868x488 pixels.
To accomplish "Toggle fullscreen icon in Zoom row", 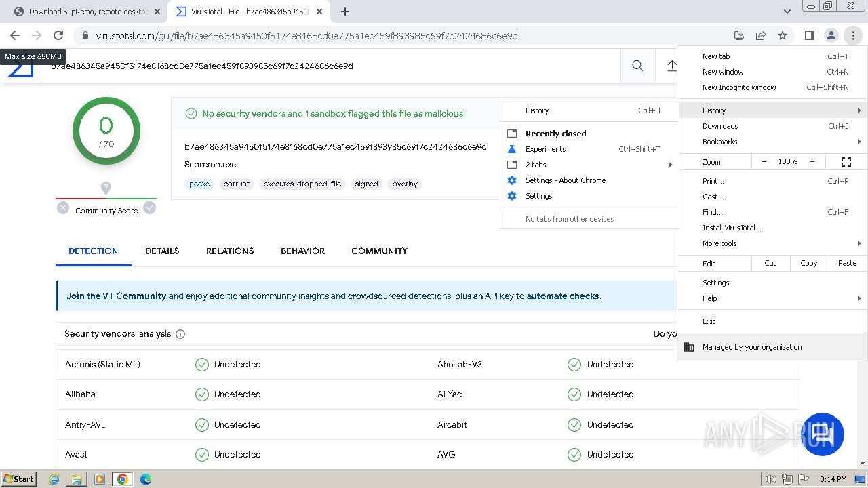I will coord(846,162).
